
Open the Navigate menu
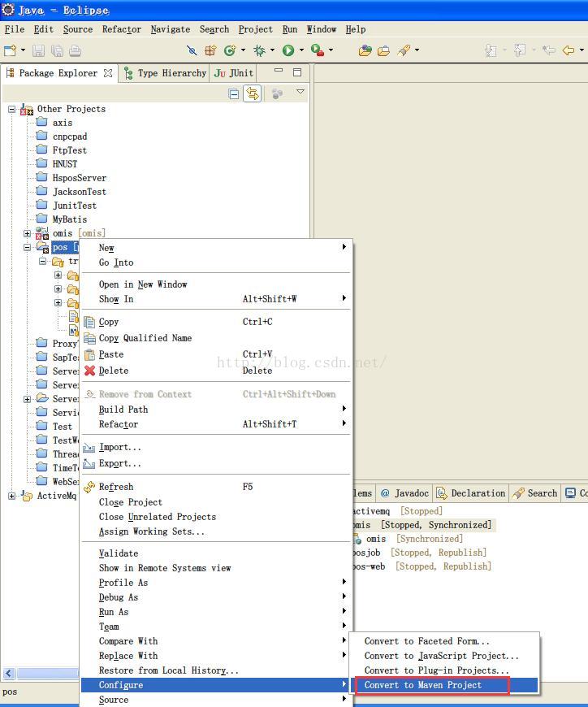click(171, 29)
